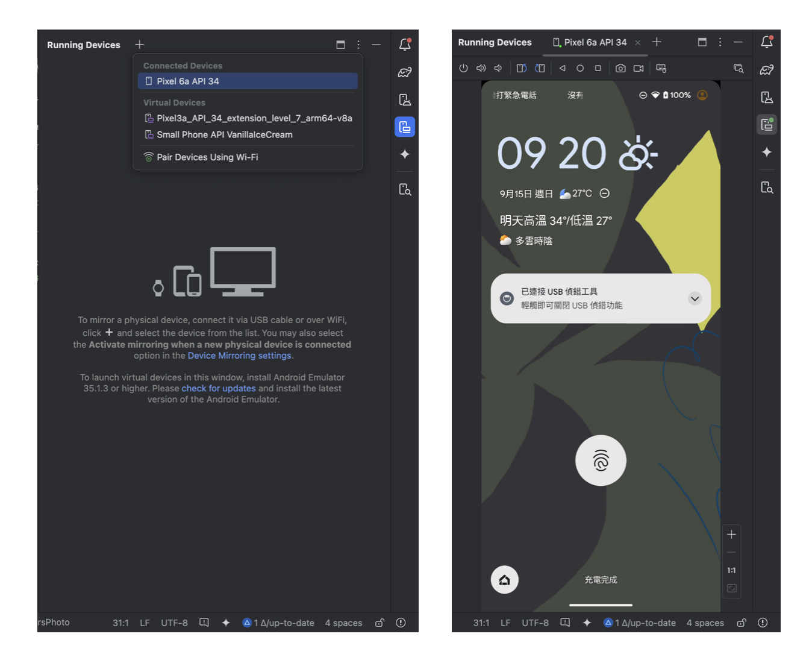This screenshot has height=657, width=812.
Task: Toggle read-only lock in the left status bar
Action: tap(379, 623)
